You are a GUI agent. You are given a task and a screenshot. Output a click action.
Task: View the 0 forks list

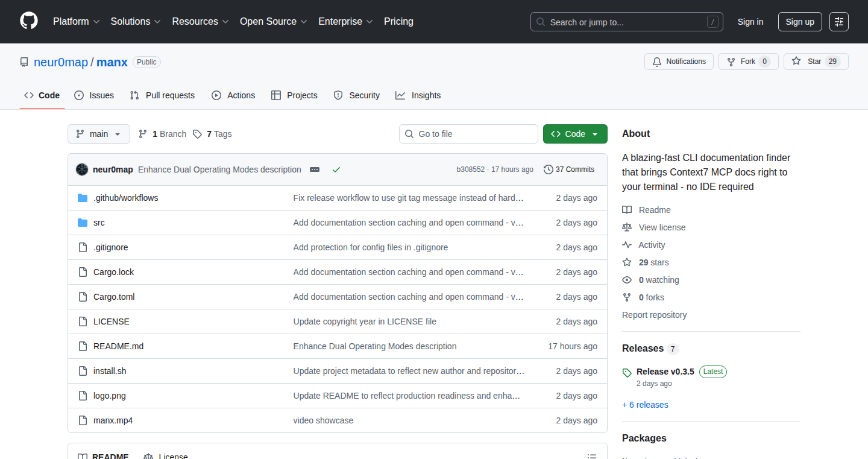pos(643,297)
